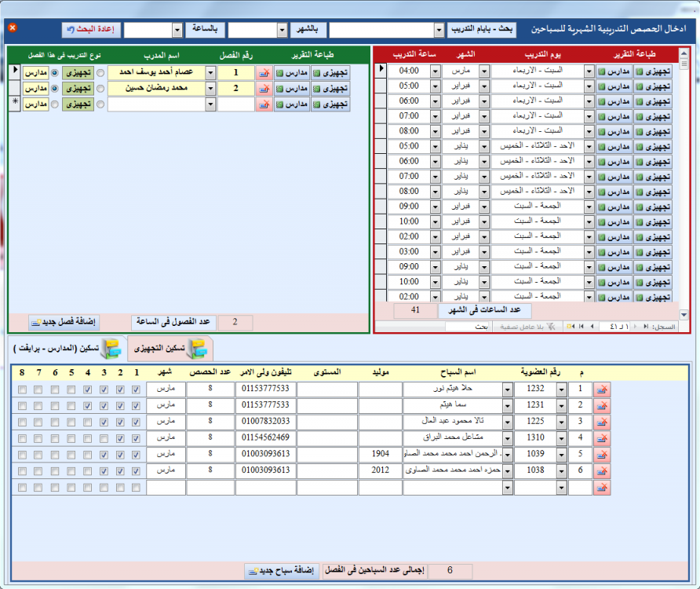This screenshot has height=589, width=700.
Task: Open month dropdown in the 10:00 فبراير row
Action: click(x=484, y=222)
